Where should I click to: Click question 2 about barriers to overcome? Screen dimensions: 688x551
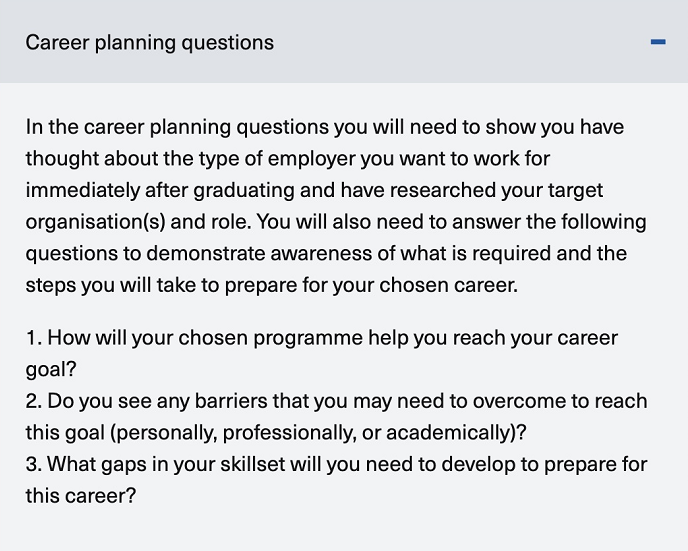[x=336, y=416]
